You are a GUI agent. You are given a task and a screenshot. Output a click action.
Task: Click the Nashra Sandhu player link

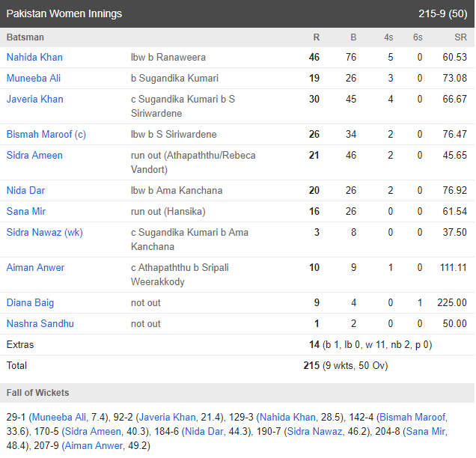click(x=37, y=324)
